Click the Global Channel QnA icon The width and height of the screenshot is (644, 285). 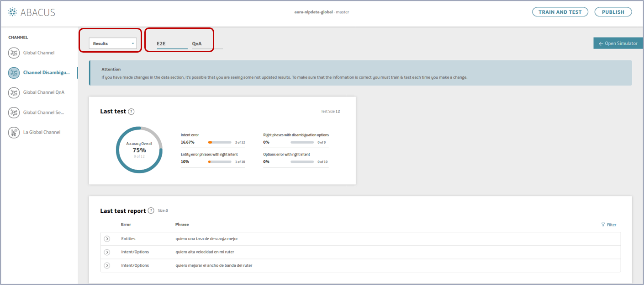point(14,92)
